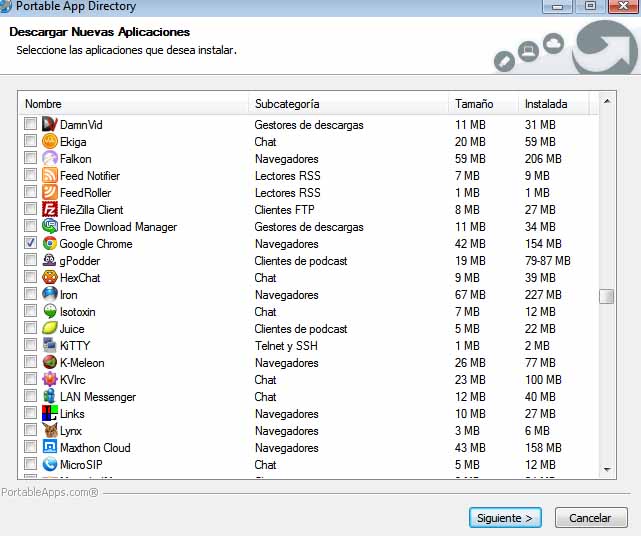Click the Portable App Directory title bar icon
This screenshot has width=641, height=536.
click(x=5, y=6)
